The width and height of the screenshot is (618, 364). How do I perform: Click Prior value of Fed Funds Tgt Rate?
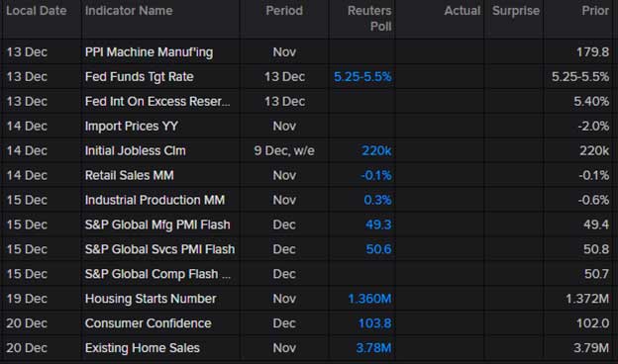click(580, 77)
